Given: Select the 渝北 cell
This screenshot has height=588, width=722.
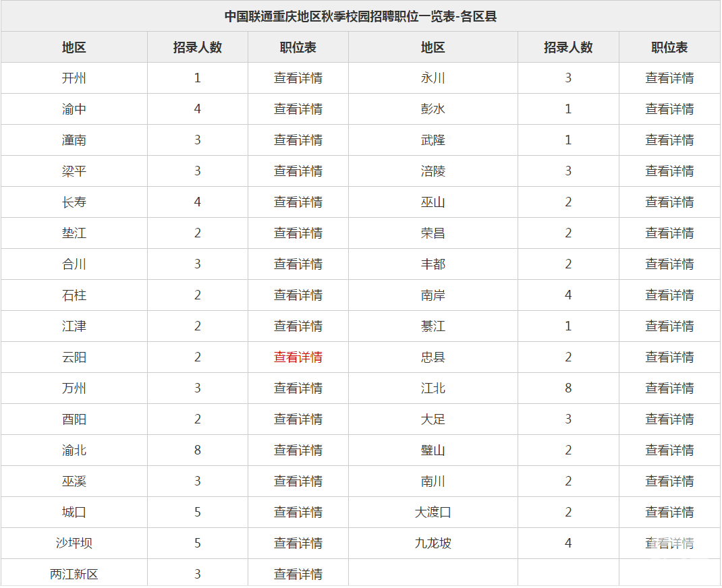Looking at the screenshot, I should [74, 450].
